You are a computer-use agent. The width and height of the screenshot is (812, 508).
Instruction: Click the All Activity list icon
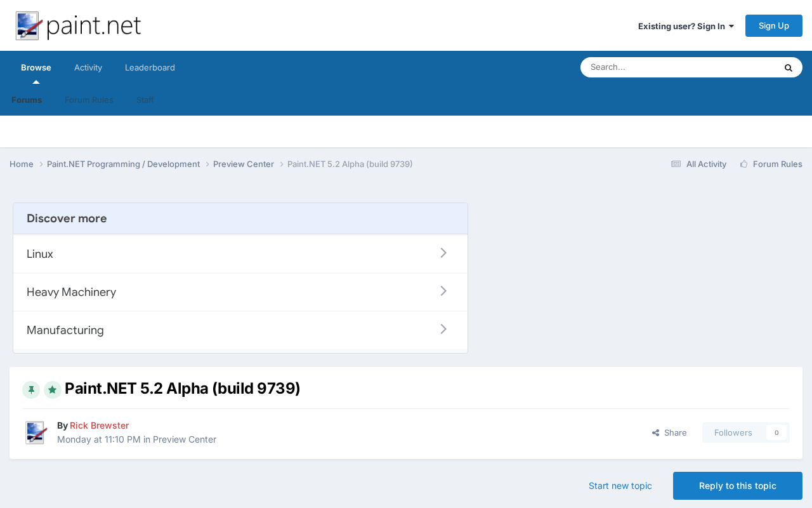[676, 164]
